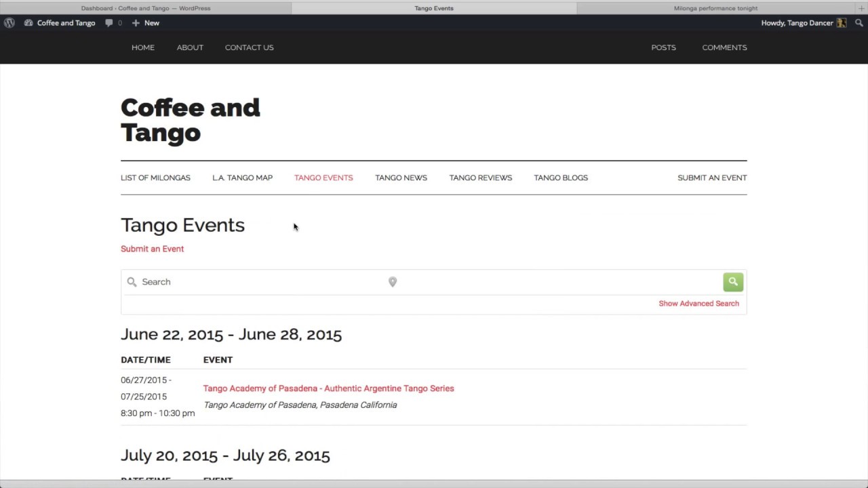Click magnifier icon inside search field
Screen dimensions: 868x488
point(132,282)
